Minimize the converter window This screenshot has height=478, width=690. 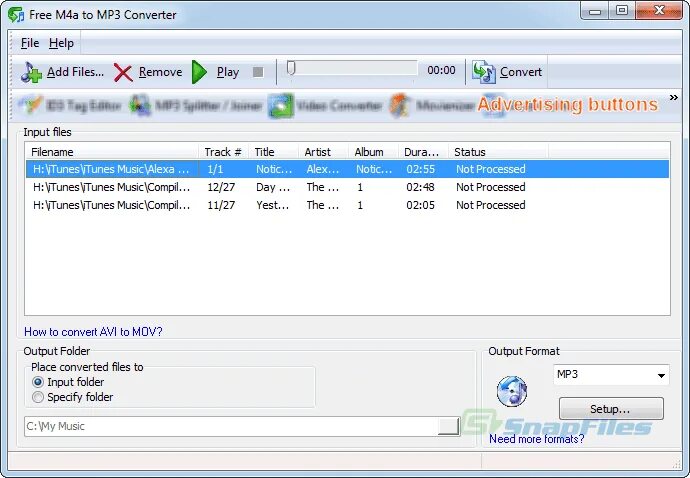[595, 11]
